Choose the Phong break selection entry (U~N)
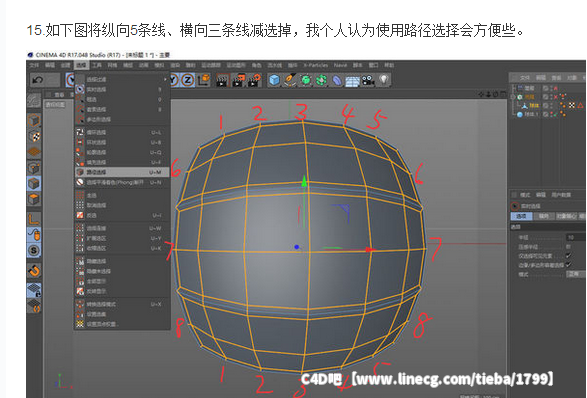The image size is (587, 398). pyautogui.click(x=122, y=182)
